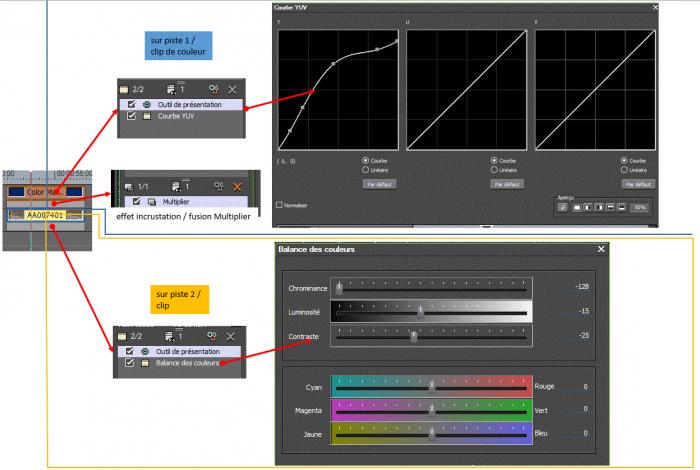Select the left-half Aperçu preview icon
700x470 pixels.
tap(588, 208)
